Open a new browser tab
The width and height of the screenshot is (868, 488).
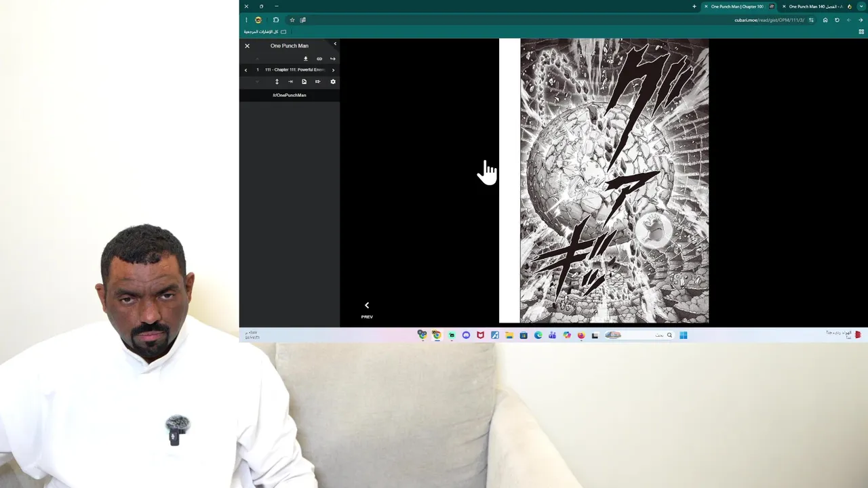click(x=694, y=7)
